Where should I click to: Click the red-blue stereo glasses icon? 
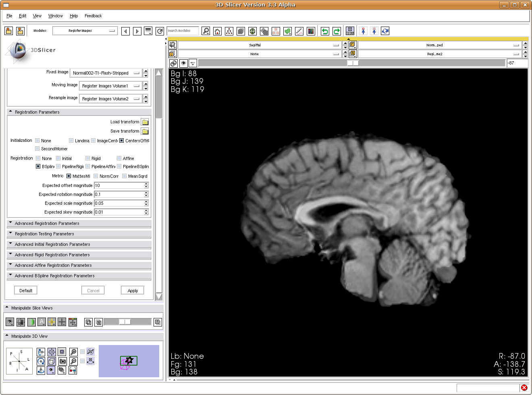pyautogui.click(x=73, y=370)
